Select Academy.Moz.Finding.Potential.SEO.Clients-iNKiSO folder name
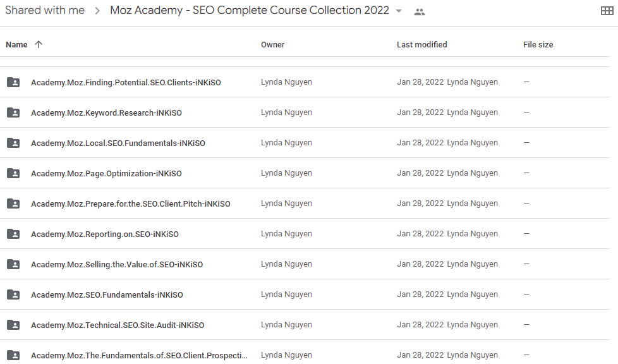 (126, 82)
